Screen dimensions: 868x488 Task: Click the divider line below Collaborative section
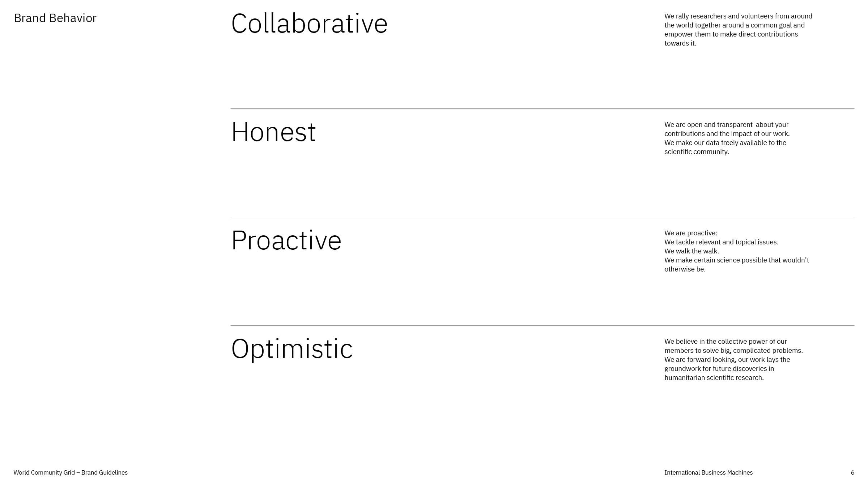(x=542, y=108)
